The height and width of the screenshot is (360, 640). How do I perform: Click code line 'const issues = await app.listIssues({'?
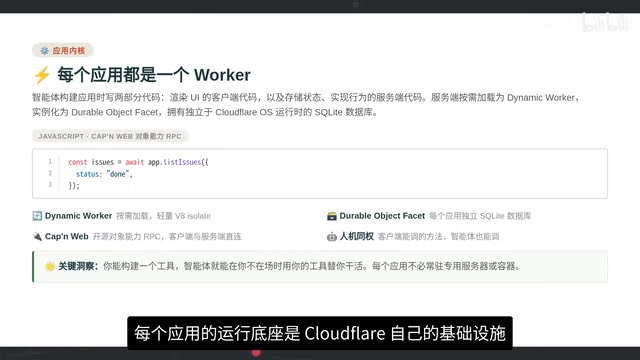(138, 162)
